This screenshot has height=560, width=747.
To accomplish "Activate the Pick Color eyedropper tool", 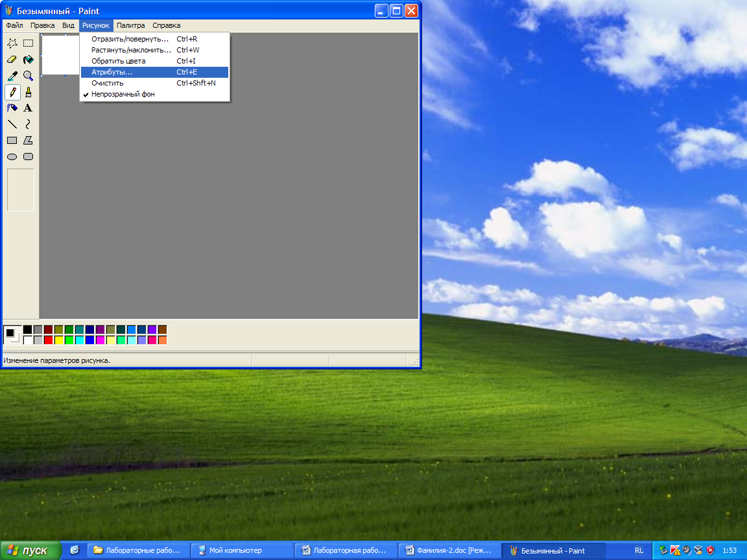I will click(12, 76).
